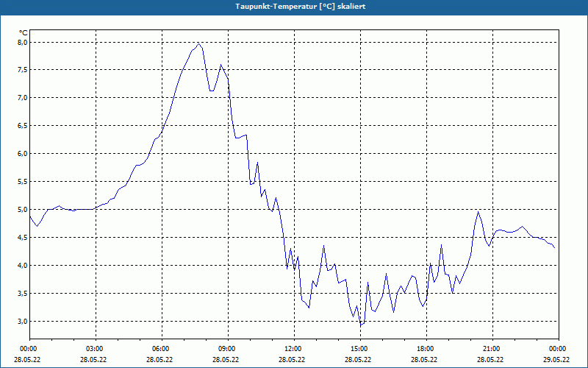Click the 18:00 time label

pyautogui.click(x=426, y=349)
